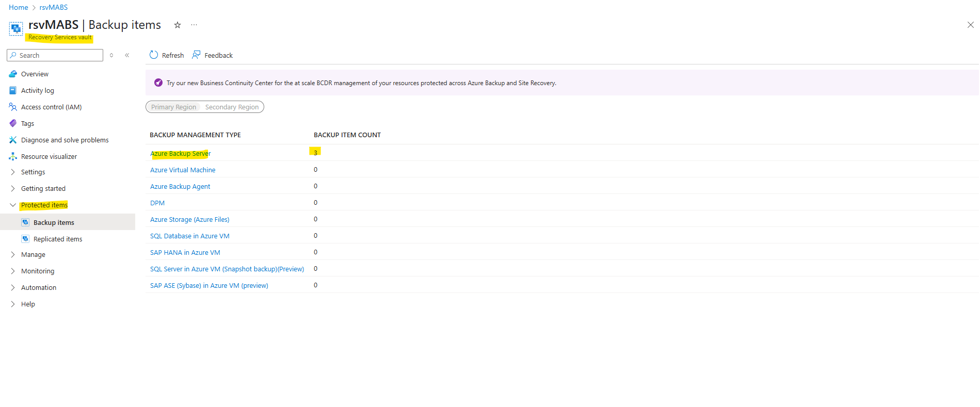The image size is (980, 407).
Task: Expand the Help section
Action: pyautogui.click(x=13, y=304)
